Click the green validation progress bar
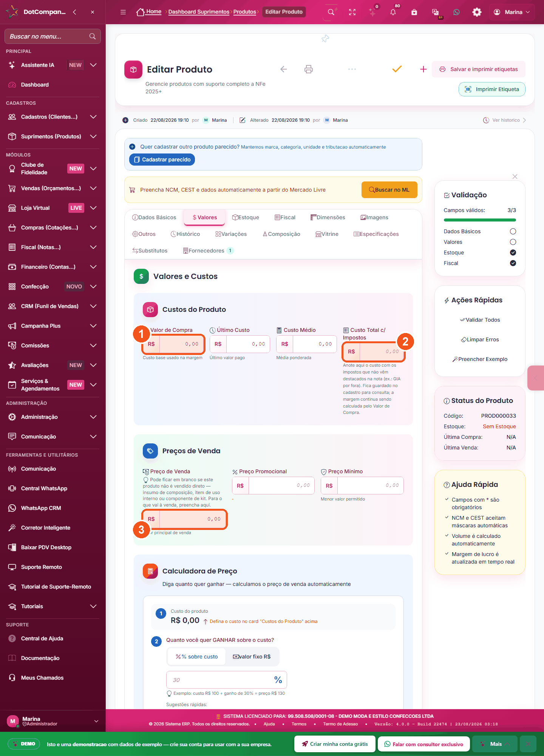 (x=480, y=220)
